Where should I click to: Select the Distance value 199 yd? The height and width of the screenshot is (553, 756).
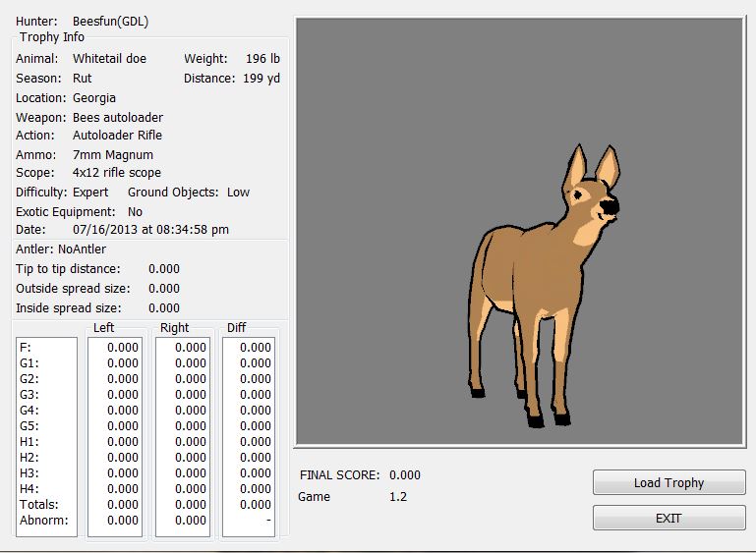pos(262,78)
